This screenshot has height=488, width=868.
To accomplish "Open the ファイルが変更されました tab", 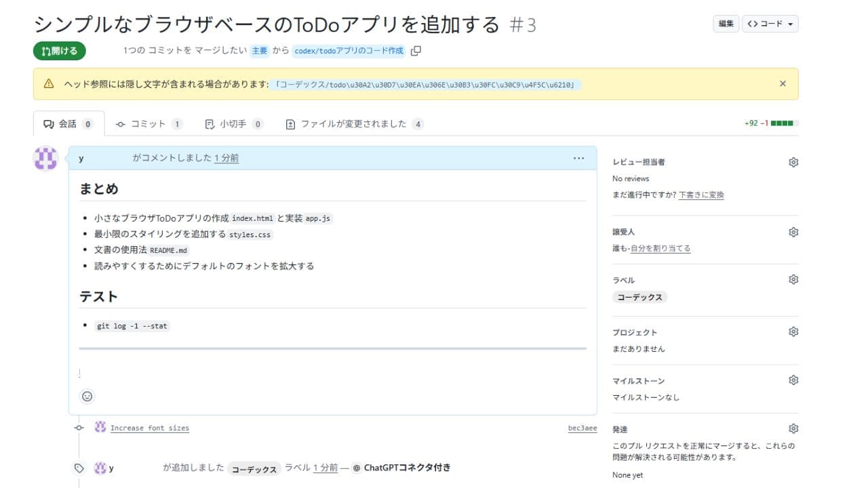I will [353, 123].
